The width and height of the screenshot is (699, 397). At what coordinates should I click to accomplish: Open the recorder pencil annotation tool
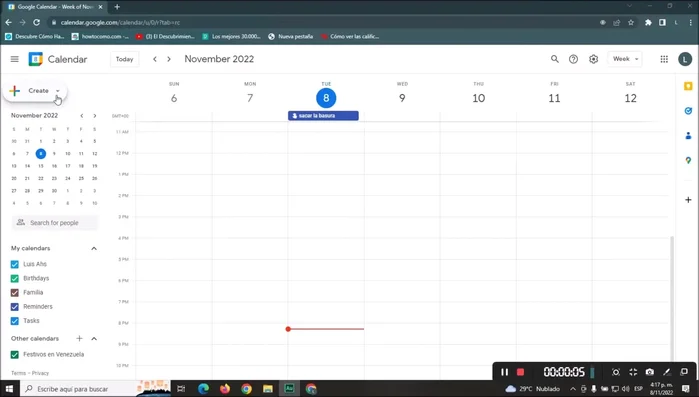click(667, 372)
